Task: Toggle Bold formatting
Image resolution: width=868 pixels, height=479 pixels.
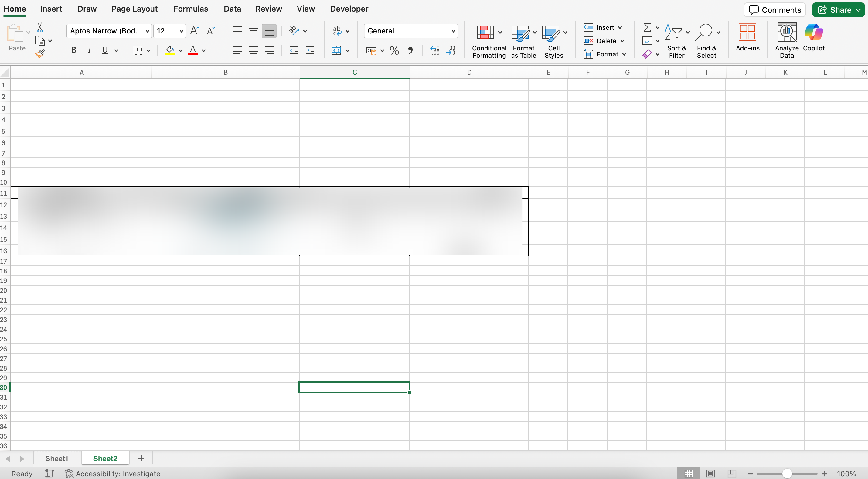Action: (x=74, y=50)
